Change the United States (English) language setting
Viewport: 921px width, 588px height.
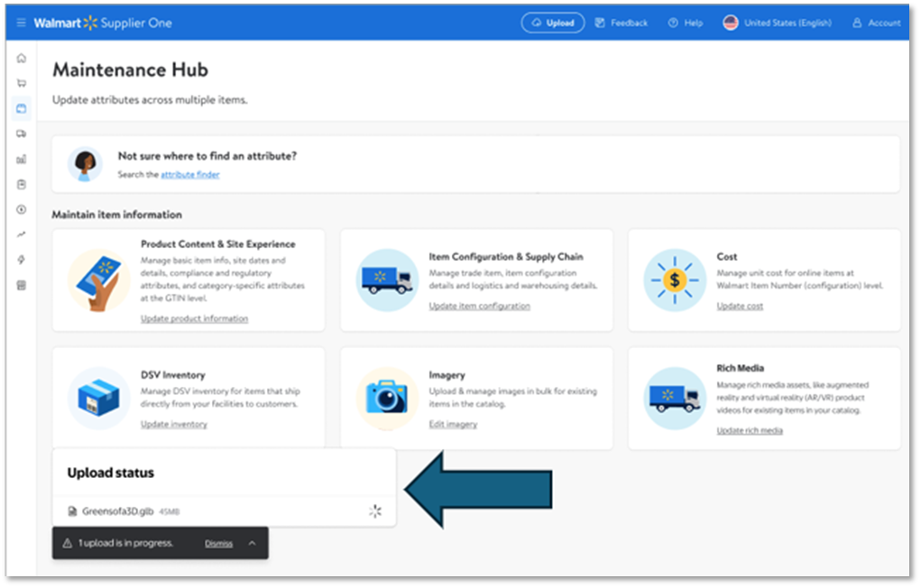[x=778, y=23]
